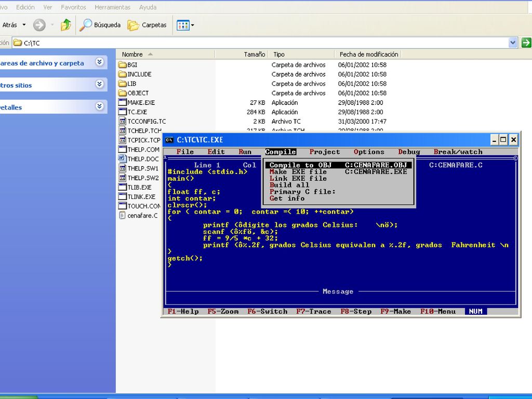The height and width of the screenshot is (399, 532).
Task: Choose Build all menu entry
Action: click(x=338, y=185)
